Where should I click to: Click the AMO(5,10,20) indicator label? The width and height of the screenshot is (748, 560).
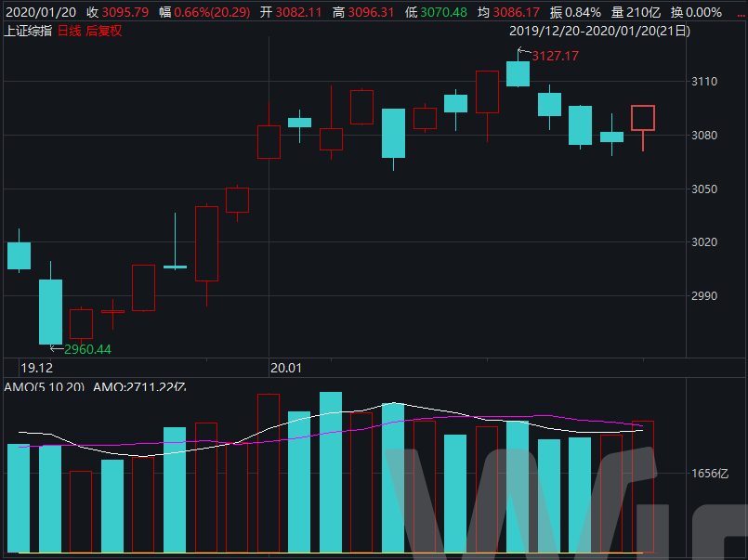coord(45,386)
